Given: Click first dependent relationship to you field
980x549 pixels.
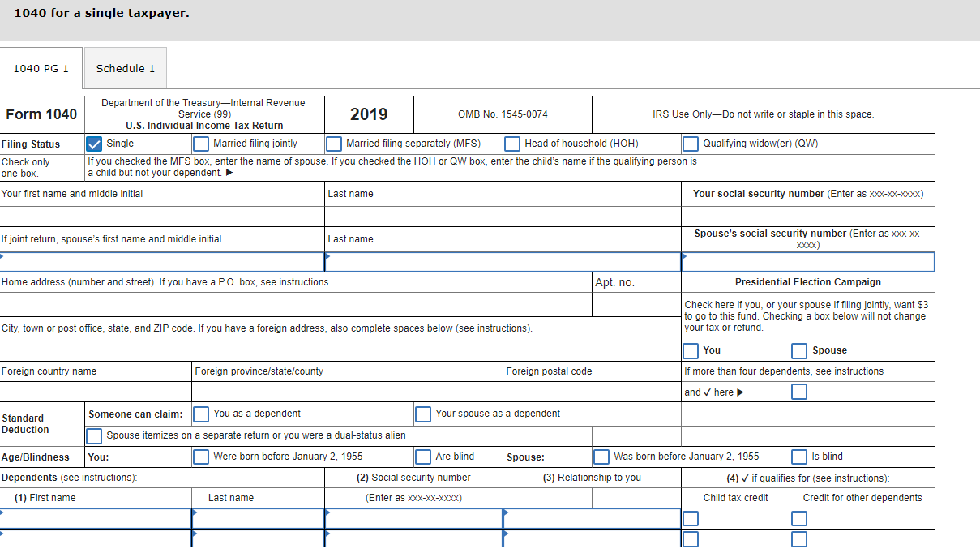Looking at the screenshot, I should pyautogui.click(x=592, y=519).
